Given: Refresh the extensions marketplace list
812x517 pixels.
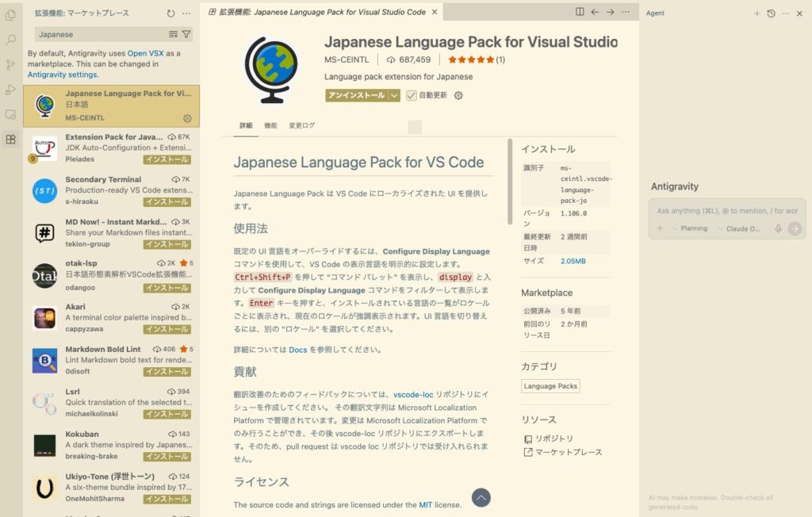Looking at the screenshot, I should [x=171, y=13].
